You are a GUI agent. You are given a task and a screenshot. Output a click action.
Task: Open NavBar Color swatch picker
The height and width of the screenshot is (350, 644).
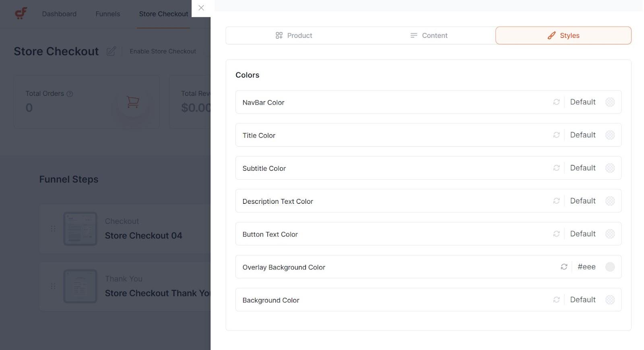click(610, 102)
